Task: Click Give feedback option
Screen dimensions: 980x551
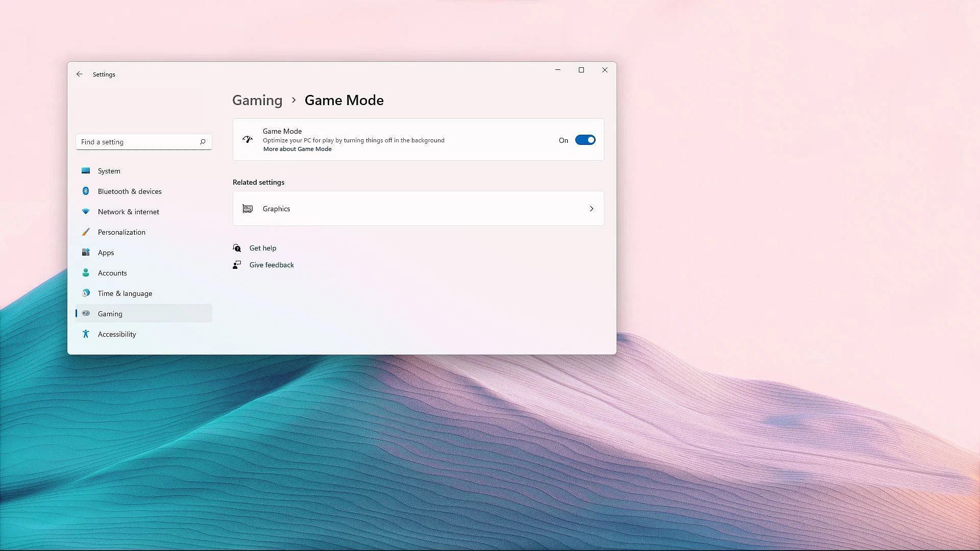Action: pos(271,264)
